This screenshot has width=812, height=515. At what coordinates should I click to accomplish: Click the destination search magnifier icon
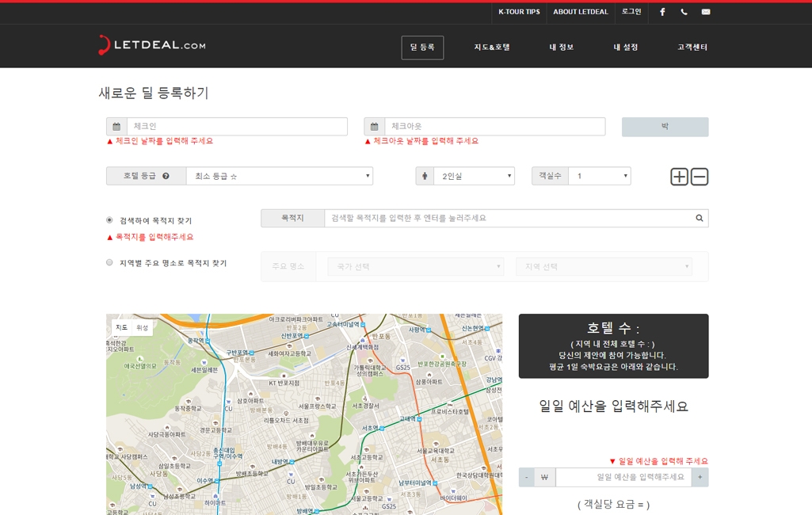(699, 218)
